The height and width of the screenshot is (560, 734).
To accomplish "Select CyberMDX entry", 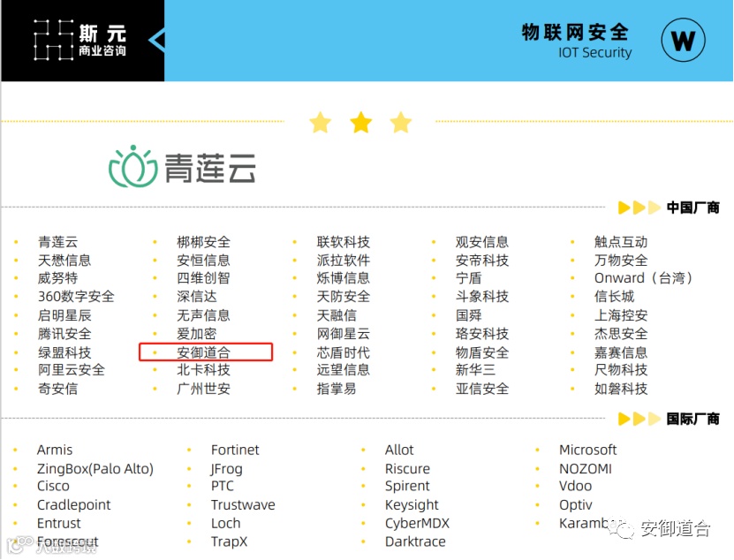I will 417,523.
